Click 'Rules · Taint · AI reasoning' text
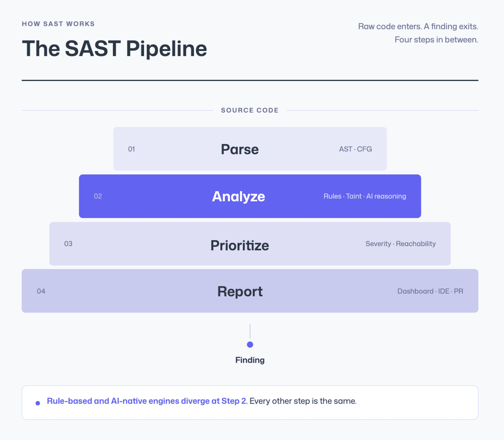The height and width of the screenshot is (440, 504). click(365, 196)
